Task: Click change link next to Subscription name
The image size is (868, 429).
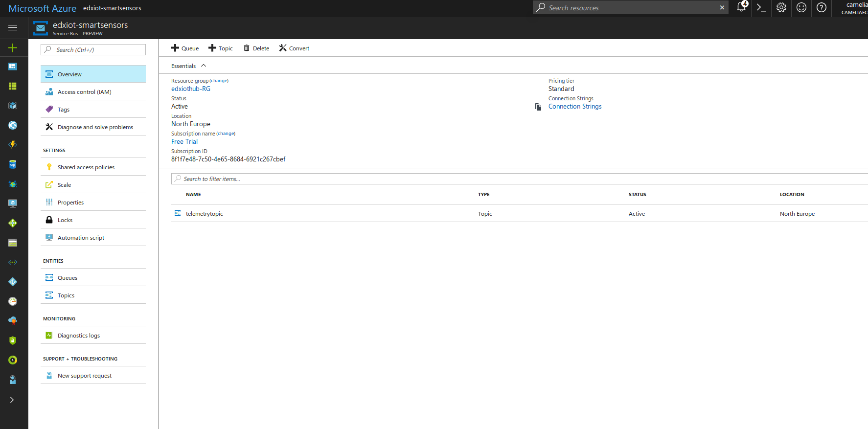Action: [226, 134]
